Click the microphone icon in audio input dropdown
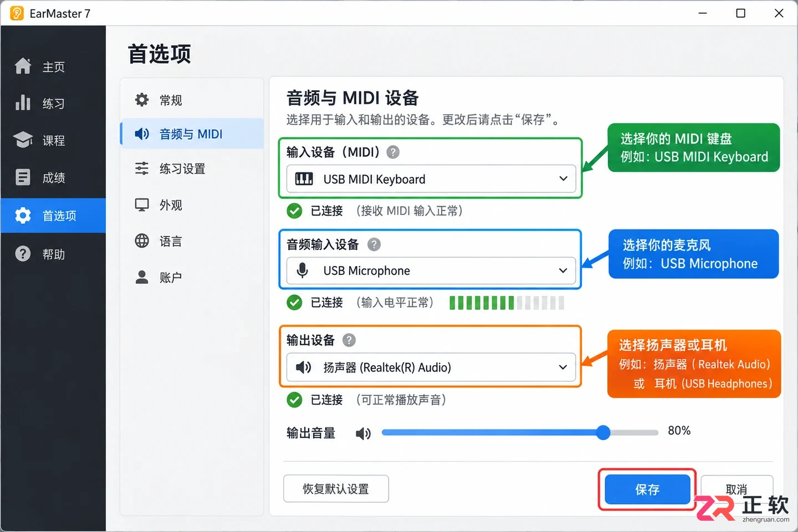The height and width of the screenshot is (532, 798). (x=303, y=270)
